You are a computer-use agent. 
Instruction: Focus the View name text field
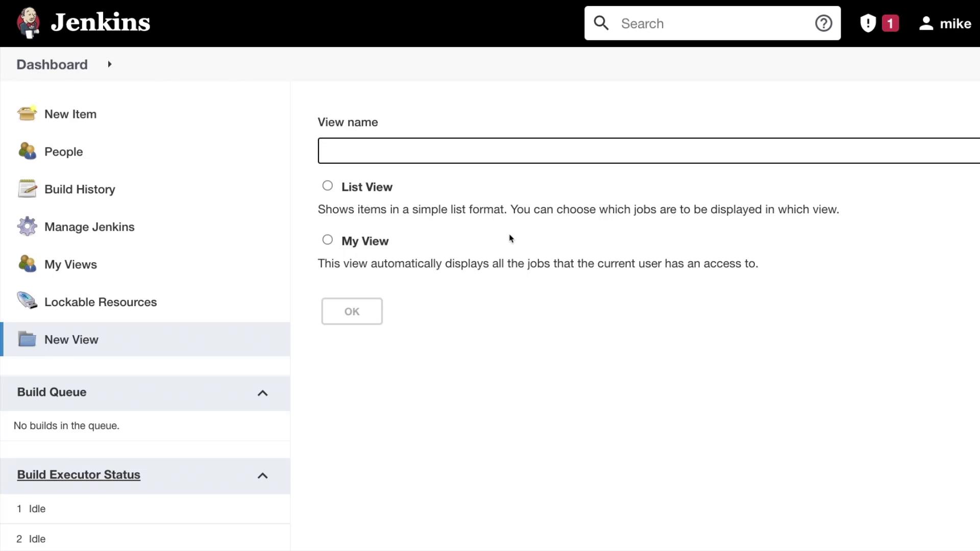tap(648, 151)
